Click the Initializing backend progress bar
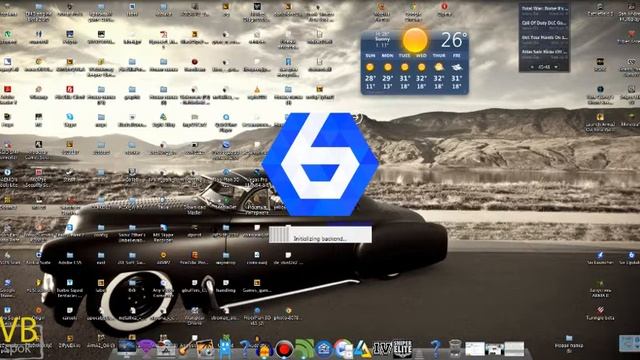 [x=320, y=235]
